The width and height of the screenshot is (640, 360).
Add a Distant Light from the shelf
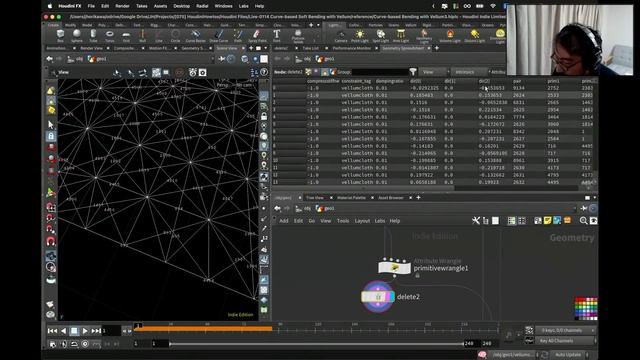[475, 36]
